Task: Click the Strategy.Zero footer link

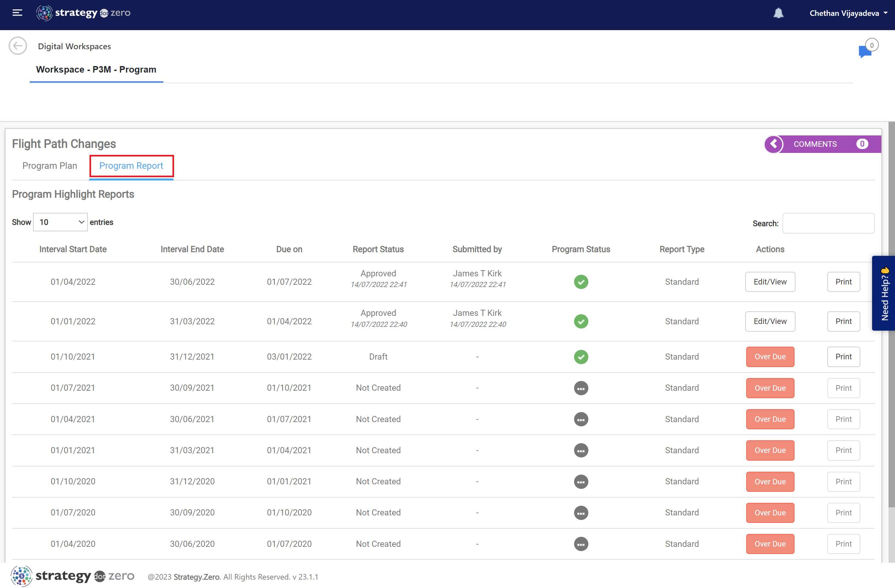Action: tap(197, 577)
